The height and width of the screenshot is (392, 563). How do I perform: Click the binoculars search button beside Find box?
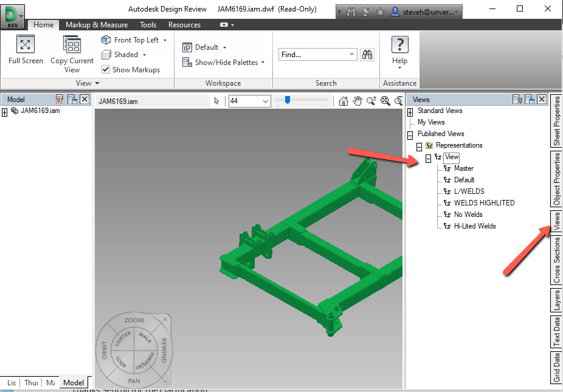(x=367, y=55)
